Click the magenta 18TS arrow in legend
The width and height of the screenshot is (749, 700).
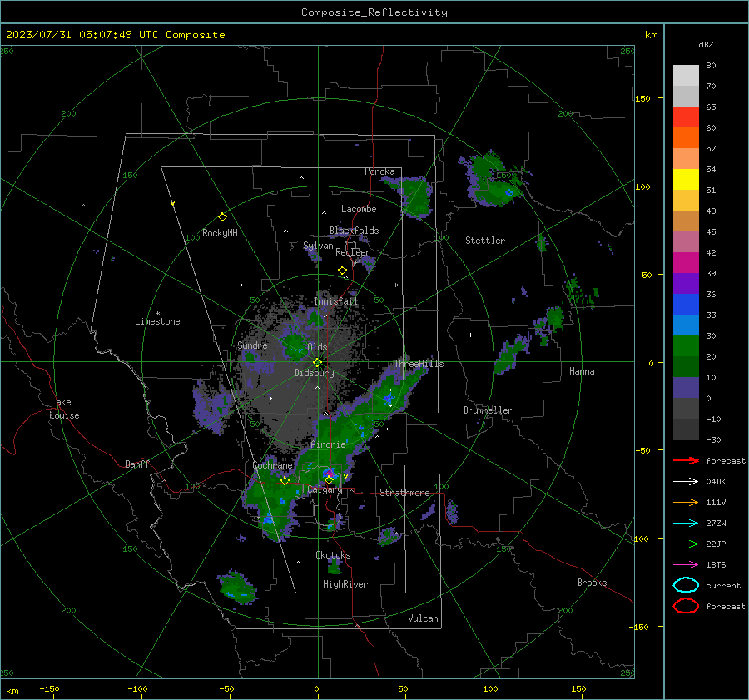click(x=686, y=565)
